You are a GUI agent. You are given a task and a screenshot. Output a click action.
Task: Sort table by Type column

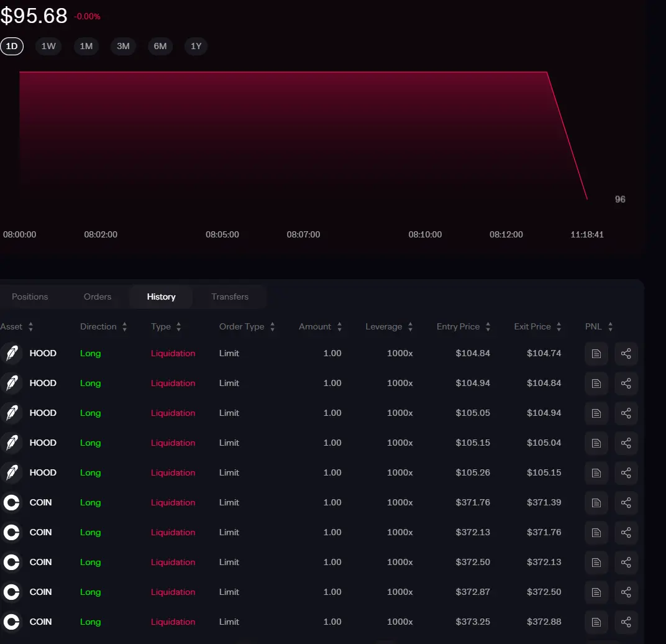[166, 326]
